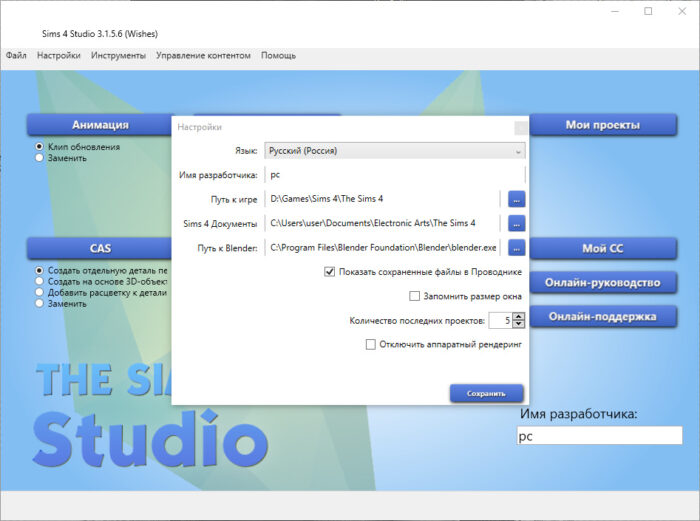Open the Управление контентом menu
700x521 pixels.
click(x=203, y=56)
